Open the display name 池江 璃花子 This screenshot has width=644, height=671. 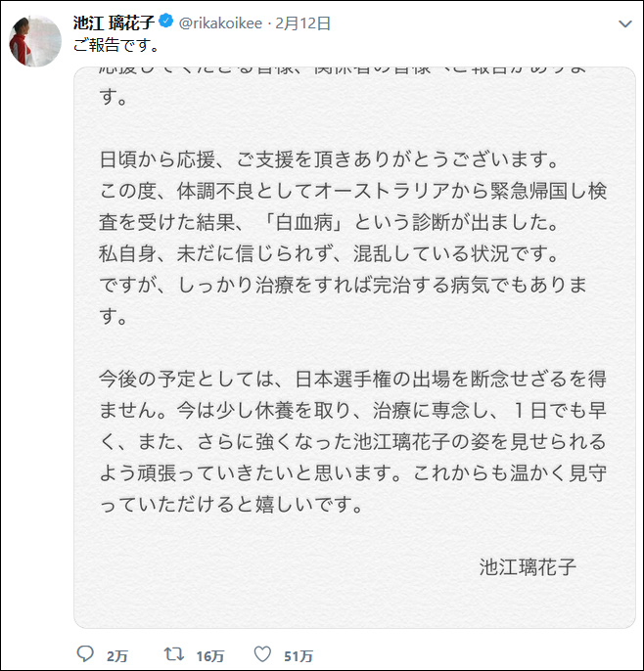tap(115, 22)
